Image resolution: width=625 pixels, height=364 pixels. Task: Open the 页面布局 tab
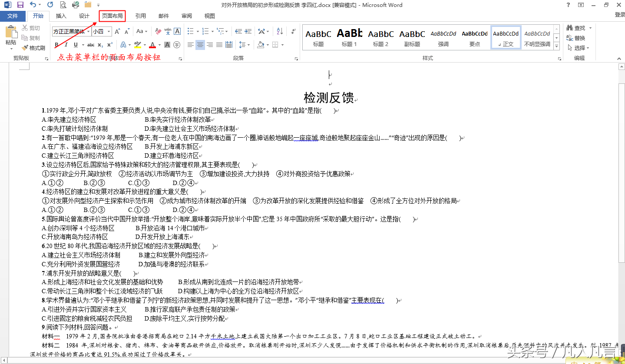(112, 16)
